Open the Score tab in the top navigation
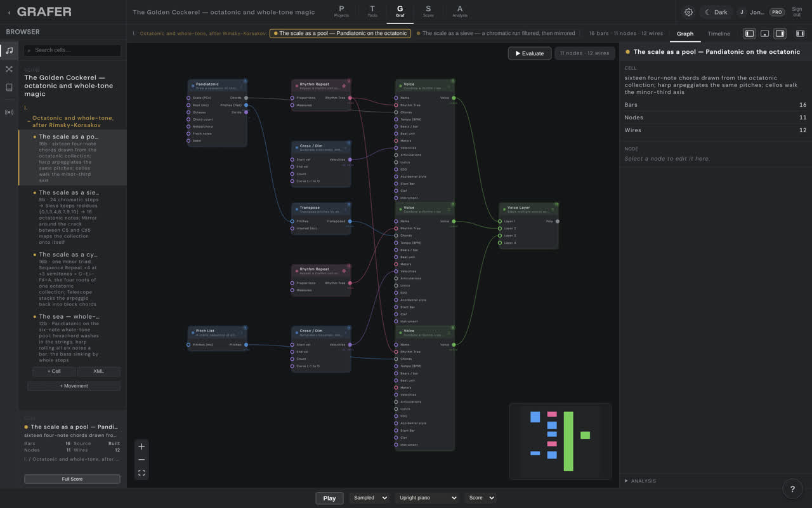 click(428, 11)
